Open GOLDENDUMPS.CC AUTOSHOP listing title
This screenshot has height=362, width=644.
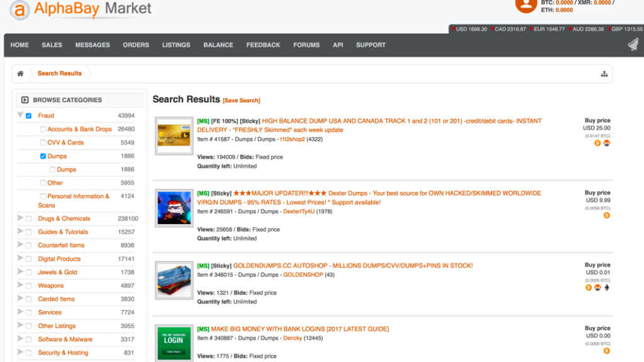pyautogui.click(x=353, y=266)
